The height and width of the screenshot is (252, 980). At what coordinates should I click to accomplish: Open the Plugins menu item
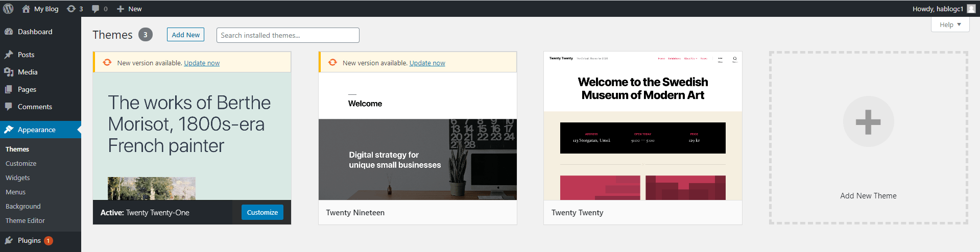coord(40,240)
